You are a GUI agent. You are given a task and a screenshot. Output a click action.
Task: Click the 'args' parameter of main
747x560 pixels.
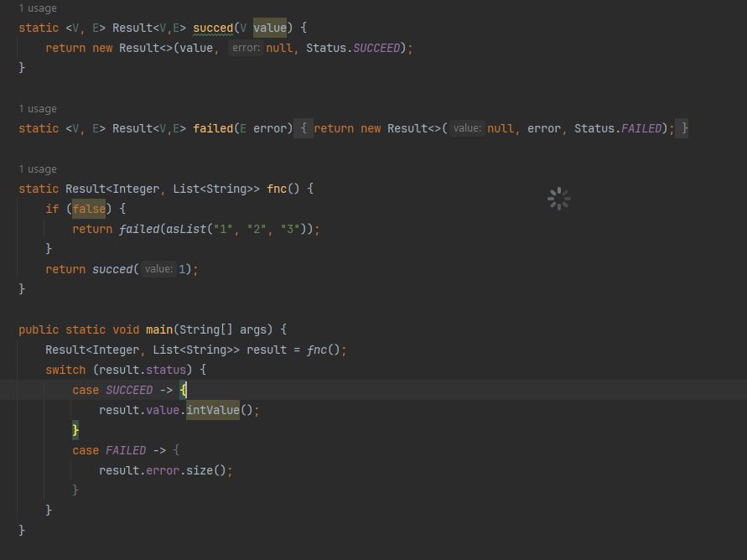tap(253, 330)
